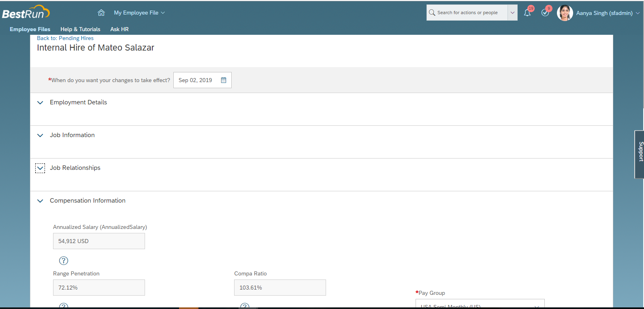The image size is (644, 309).
Task: Follow the Back to: Pending Hires link
Action: (65, 38)
